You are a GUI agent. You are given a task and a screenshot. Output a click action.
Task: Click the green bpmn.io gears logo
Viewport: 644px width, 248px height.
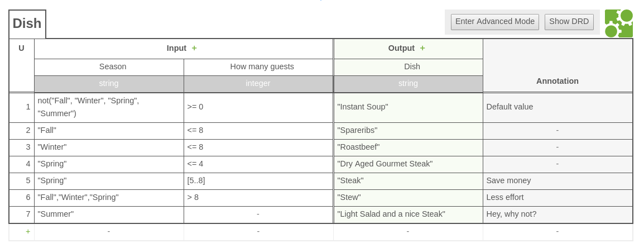click(x=618, y=23)
